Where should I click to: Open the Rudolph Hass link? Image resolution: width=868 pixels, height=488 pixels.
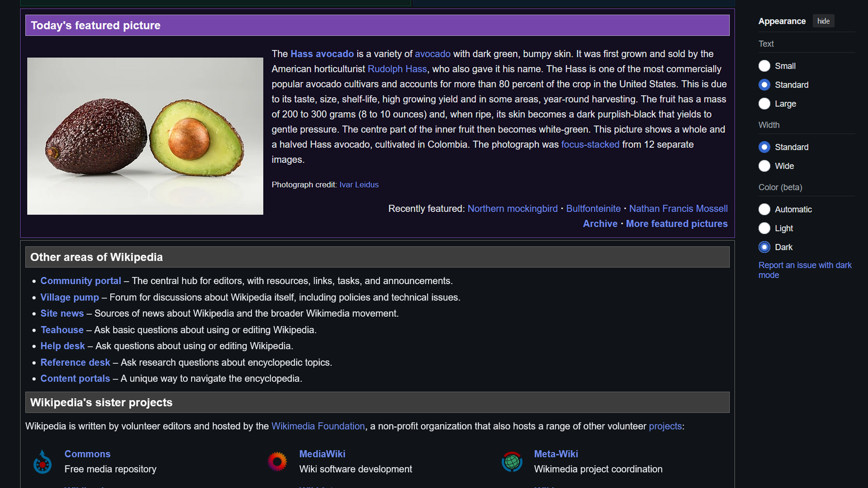[x=397, y=69]
